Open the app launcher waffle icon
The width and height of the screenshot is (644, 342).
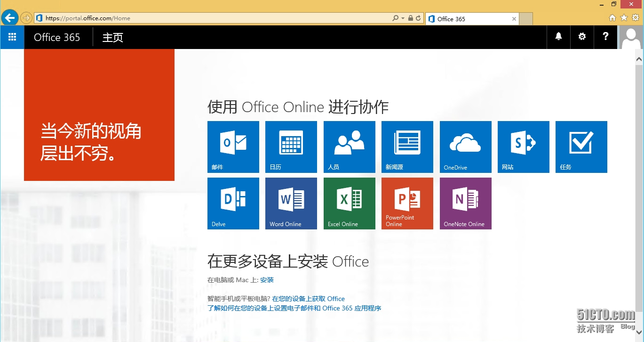pyautogui.click(x=12, y=37)
